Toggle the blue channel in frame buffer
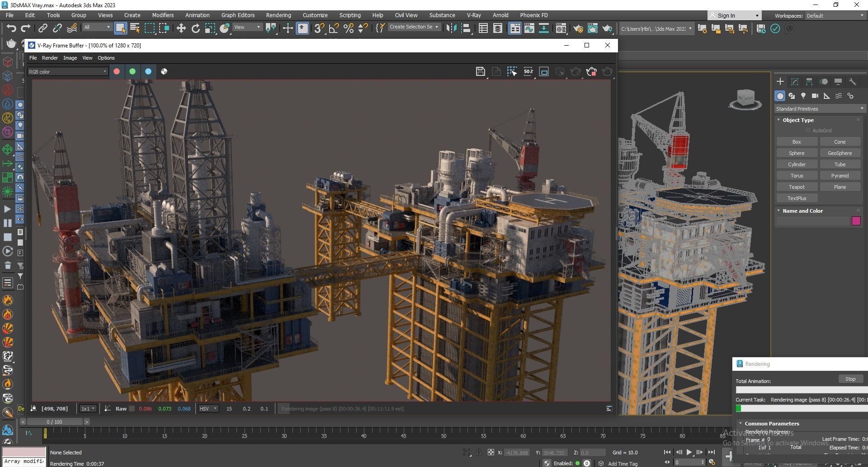The image size is (868, 467). pos(148,71)
